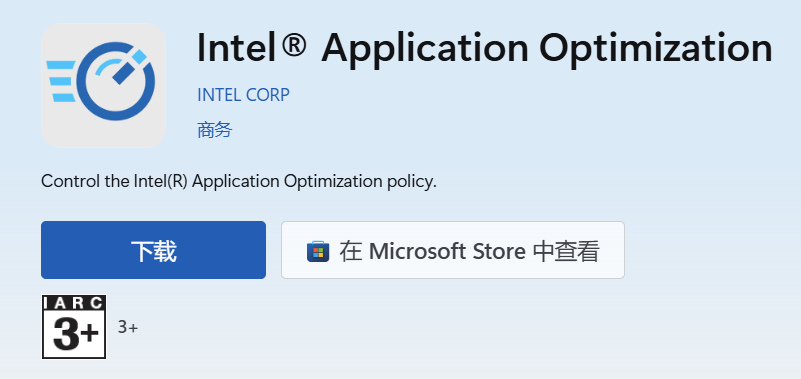Open the 商务 category link
This screenshot has height=379, width=801.
pyautogui.click(x=215, y=130)
